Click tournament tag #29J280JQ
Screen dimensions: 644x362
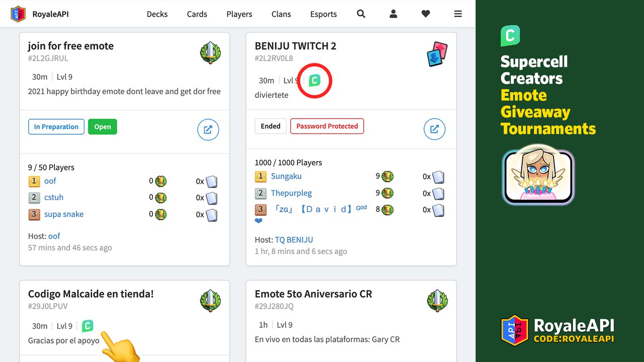(274, 306)
